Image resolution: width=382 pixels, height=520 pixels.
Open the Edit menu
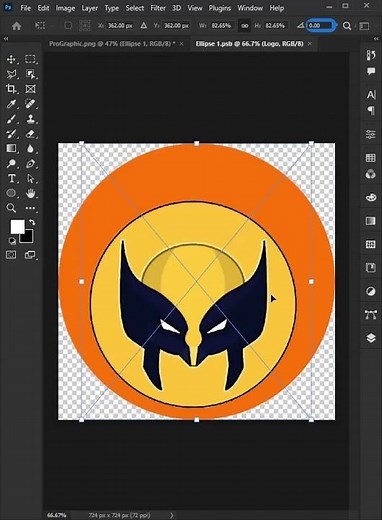tap(43, 8)
